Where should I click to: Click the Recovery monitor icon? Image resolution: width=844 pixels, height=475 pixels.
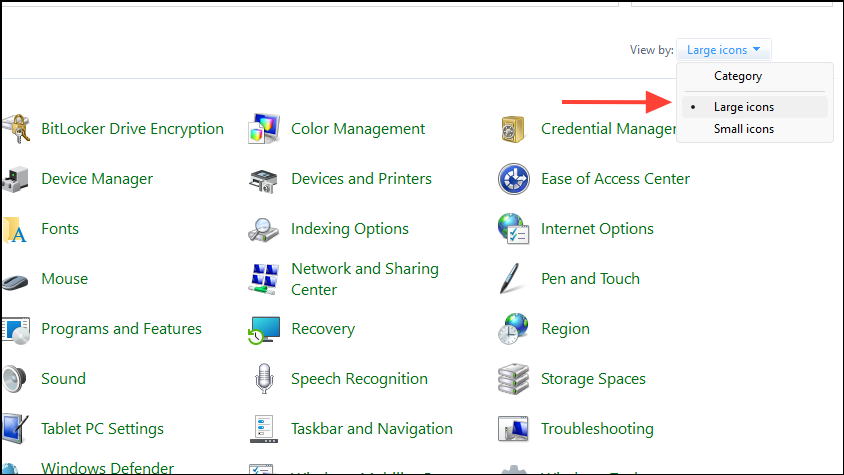264,330
